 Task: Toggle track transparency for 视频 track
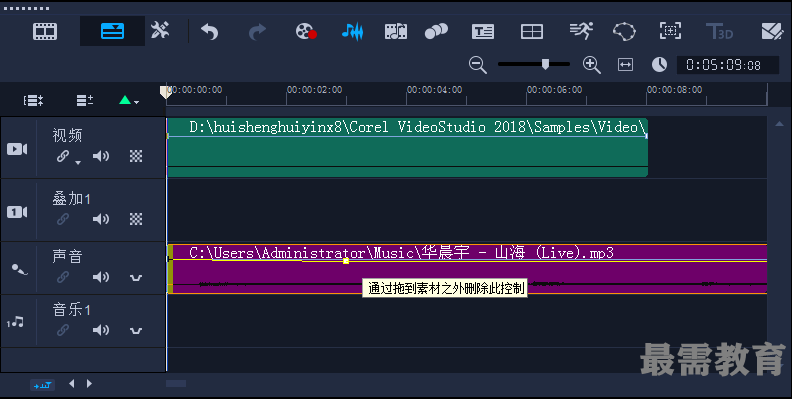[136, 156]
